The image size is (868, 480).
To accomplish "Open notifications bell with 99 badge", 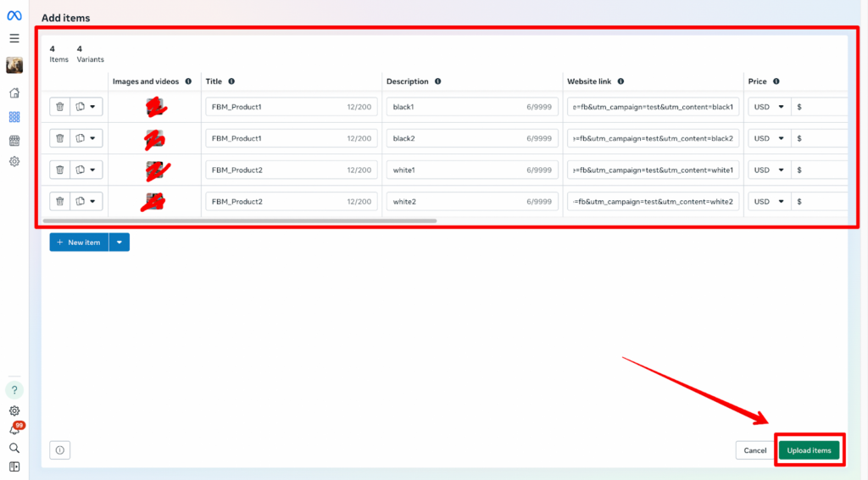I will click(x=15, y=429).
